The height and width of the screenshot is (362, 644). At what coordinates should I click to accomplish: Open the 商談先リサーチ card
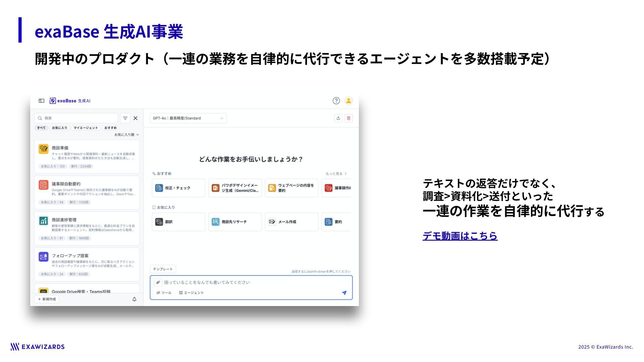[x=235, y=222]
